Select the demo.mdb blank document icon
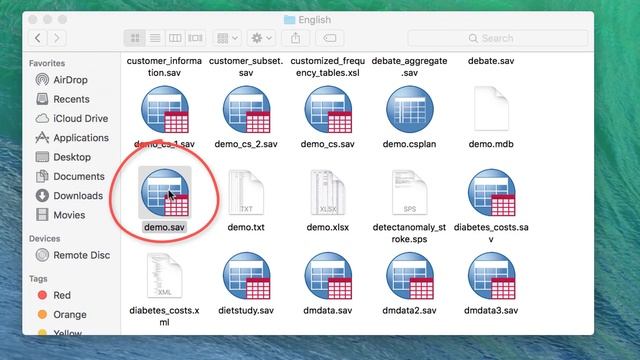Image resolution: width=640 pixels, height=360 pixels. tap(491, 109)
